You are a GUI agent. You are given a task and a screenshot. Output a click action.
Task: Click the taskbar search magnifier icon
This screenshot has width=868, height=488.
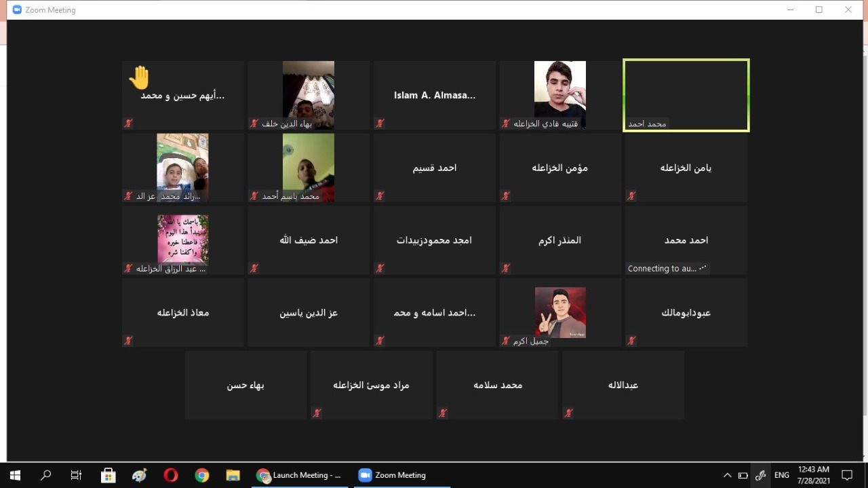(45, 475)
